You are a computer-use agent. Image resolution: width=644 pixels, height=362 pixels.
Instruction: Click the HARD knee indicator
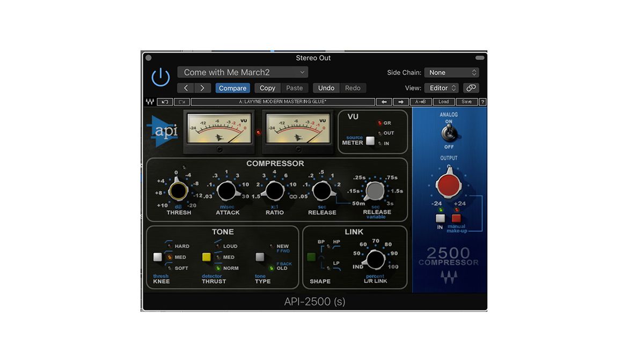(x=170, y=246)
